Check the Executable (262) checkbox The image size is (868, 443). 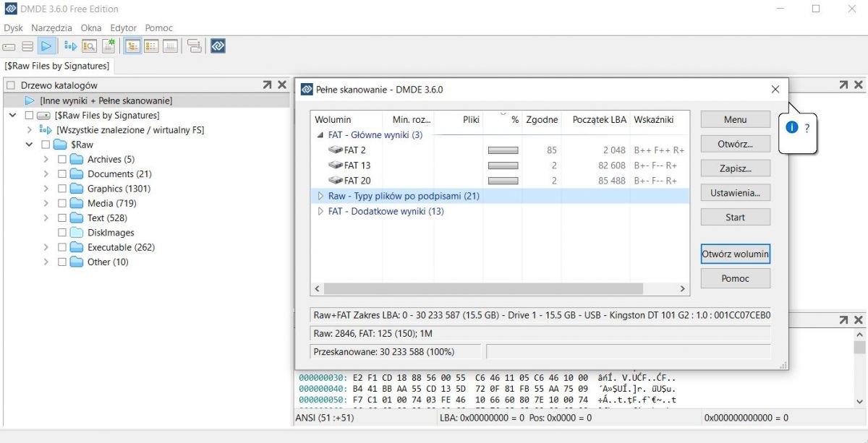click(62, 247)
